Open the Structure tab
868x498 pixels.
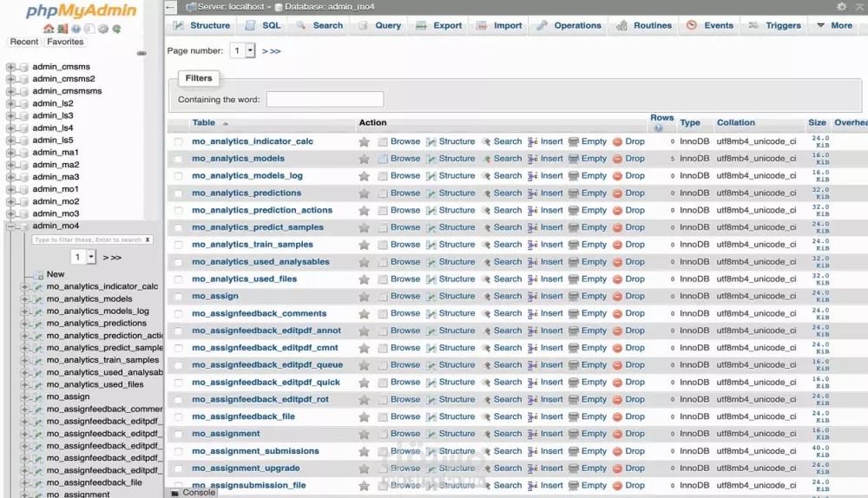tap(201, 25)
